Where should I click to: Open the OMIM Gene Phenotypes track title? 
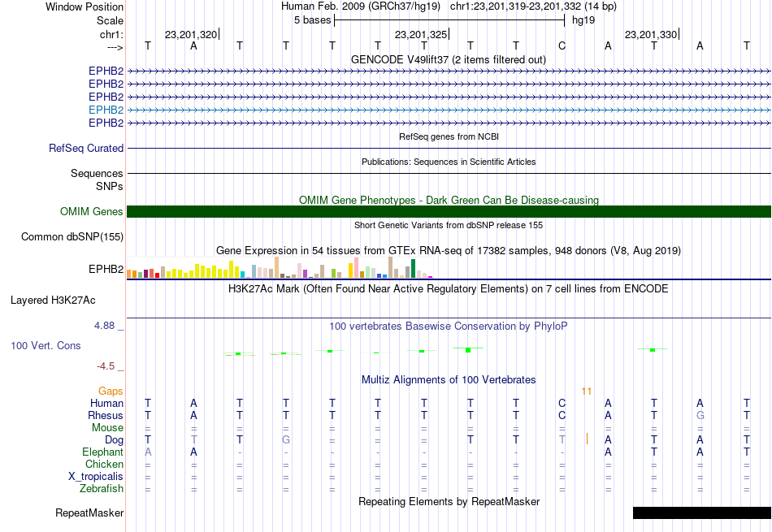[449, 200]
